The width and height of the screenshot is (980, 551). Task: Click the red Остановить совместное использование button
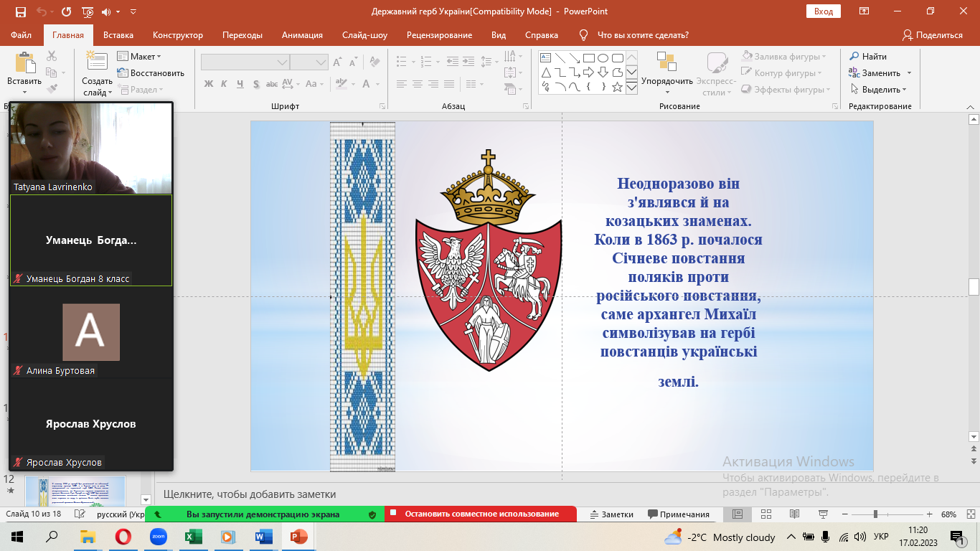481,514
